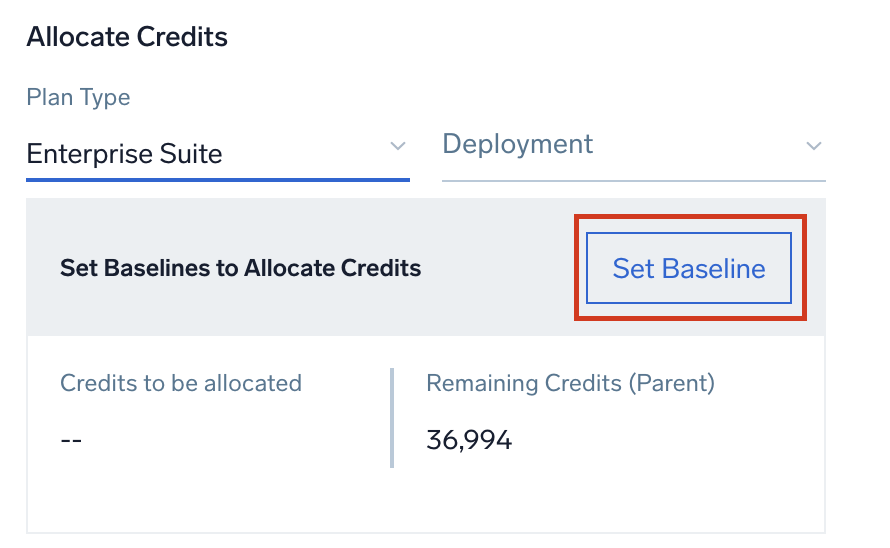Click the chevron arrow beside Enterprise Suite

pos(397,147)
